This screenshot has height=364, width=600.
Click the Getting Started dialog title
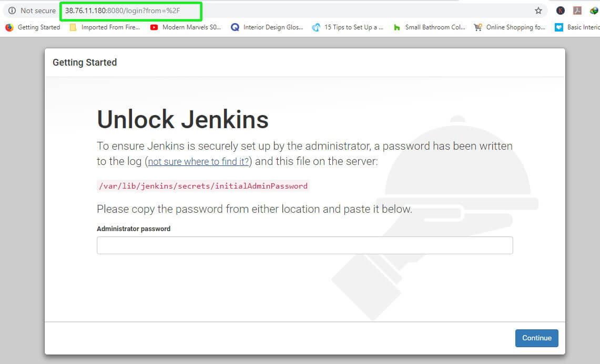pyautogui.click(x=85, y=63)
